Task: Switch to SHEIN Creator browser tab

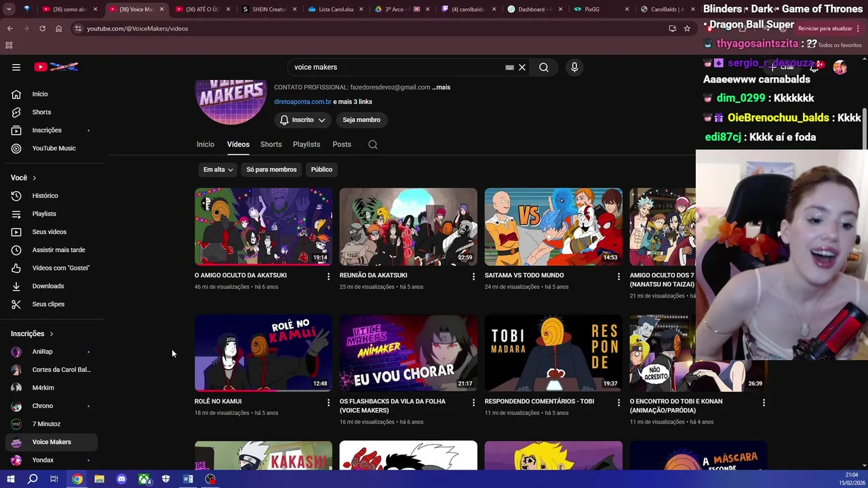Action: click(269, 9)
